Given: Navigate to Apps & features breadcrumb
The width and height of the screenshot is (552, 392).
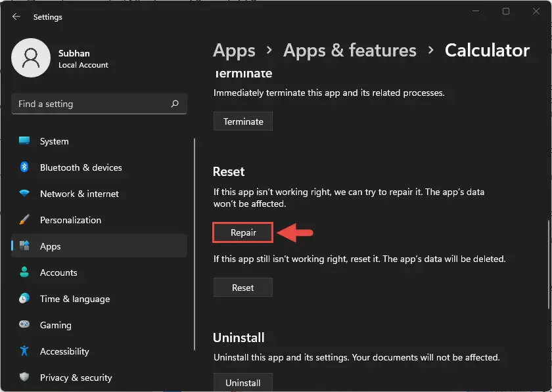Looking at the screenshot, I should tap(350, 51).
